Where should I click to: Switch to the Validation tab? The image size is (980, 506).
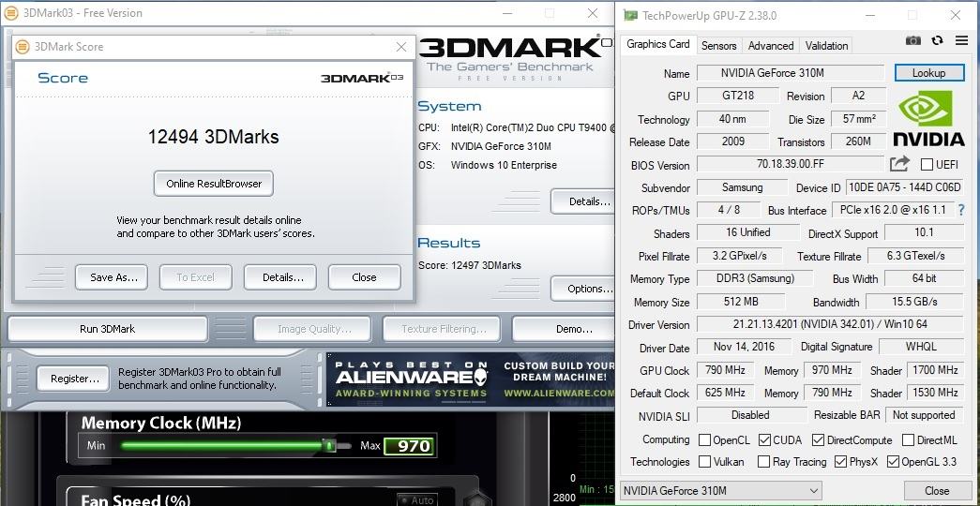[826, 46]
